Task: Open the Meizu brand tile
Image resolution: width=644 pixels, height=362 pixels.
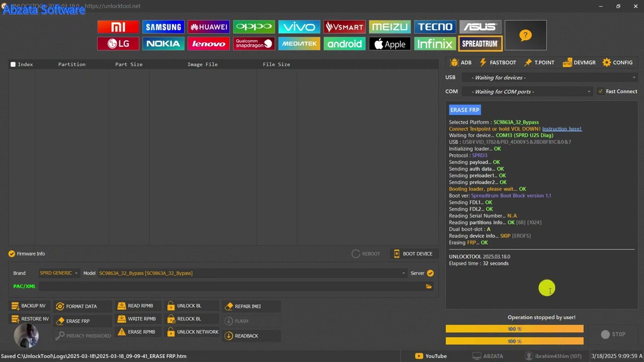Action: (x=390, y=27)
